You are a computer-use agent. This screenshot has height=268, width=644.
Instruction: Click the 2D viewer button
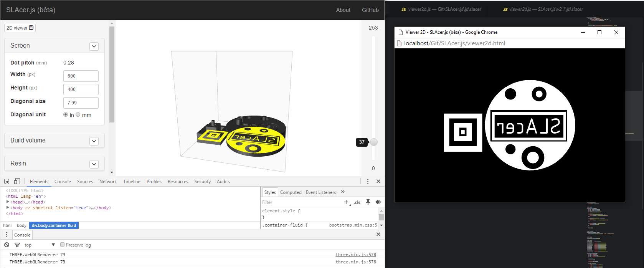(x=20, y=28)
